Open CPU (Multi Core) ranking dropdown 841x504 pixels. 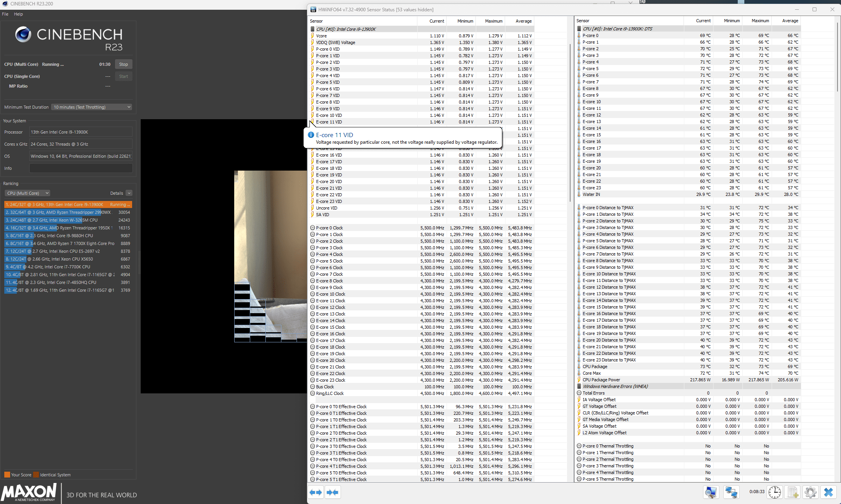click(x=27, y=193)
